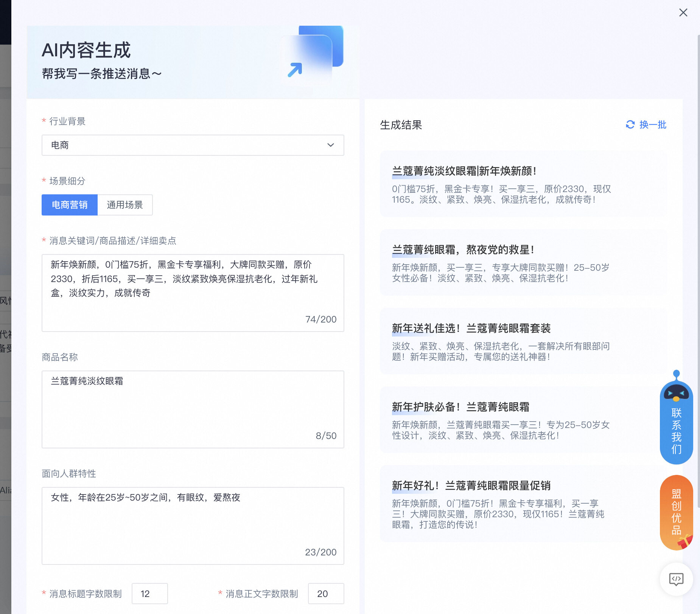Open the 行业背景 dropdown showing 电商
This screenshot has width=700, height=614.
(193, 145)
